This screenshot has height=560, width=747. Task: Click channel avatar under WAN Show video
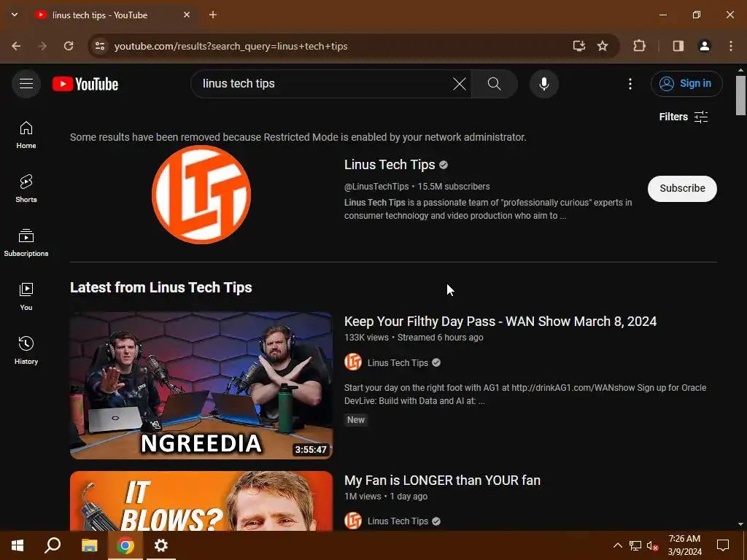click(x=353, y=362)
